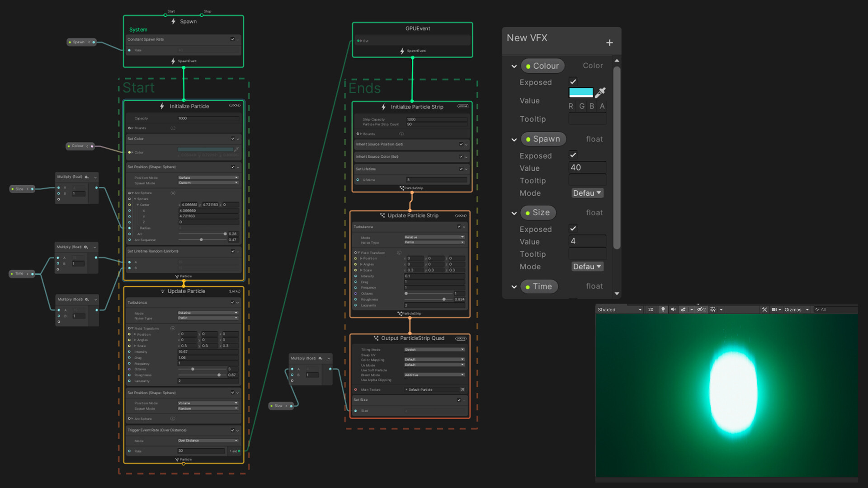Mute scene audio speaker icon
This screenshot has width=868, height=488.
[x=673, y=310]
